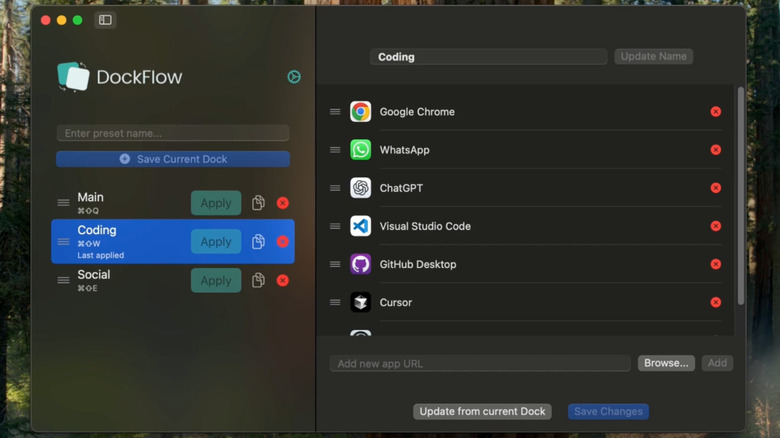Apply the Social preset
This screenshot has height=438, width=780.
coord(216,281)
